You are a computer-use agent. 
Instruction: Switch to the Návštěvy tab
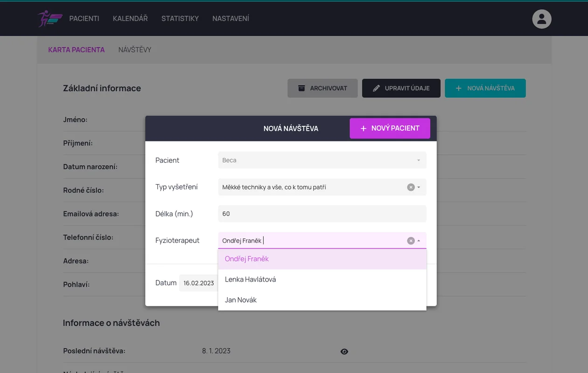[135, 50]
